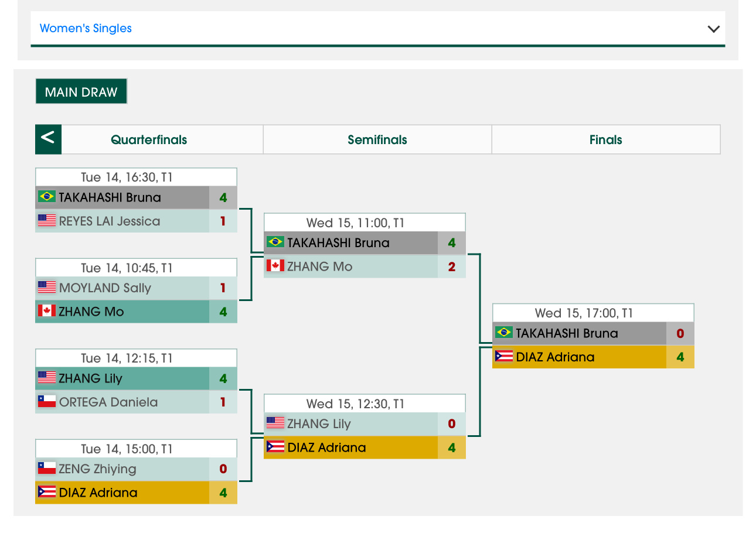Click the USA flag beside ZHANG Lily in the semifinals

coord(275,423)
